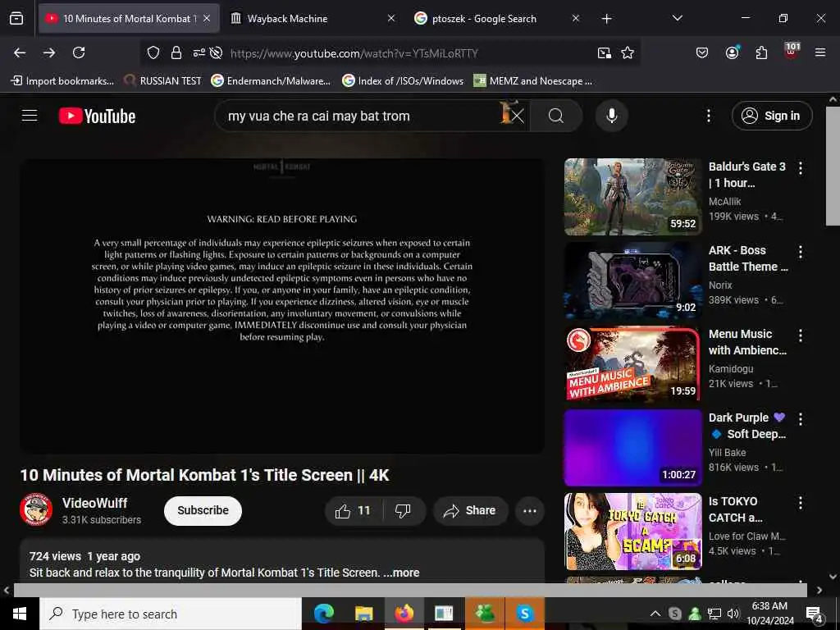Open options menu for Dark Purple video
The width and height of the screenshot is (840, 630).
801,419
